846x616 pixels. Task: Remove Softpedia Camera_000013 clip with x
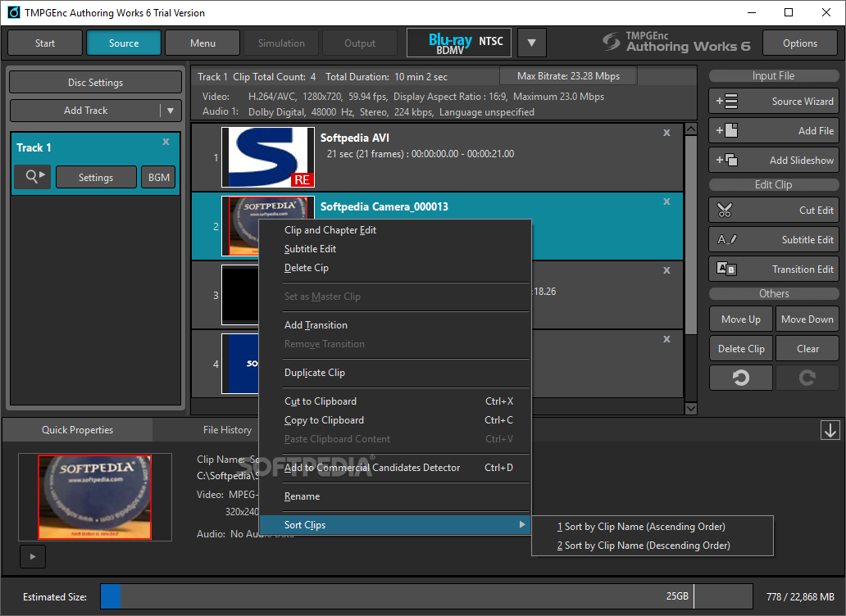tap(666, 202)
